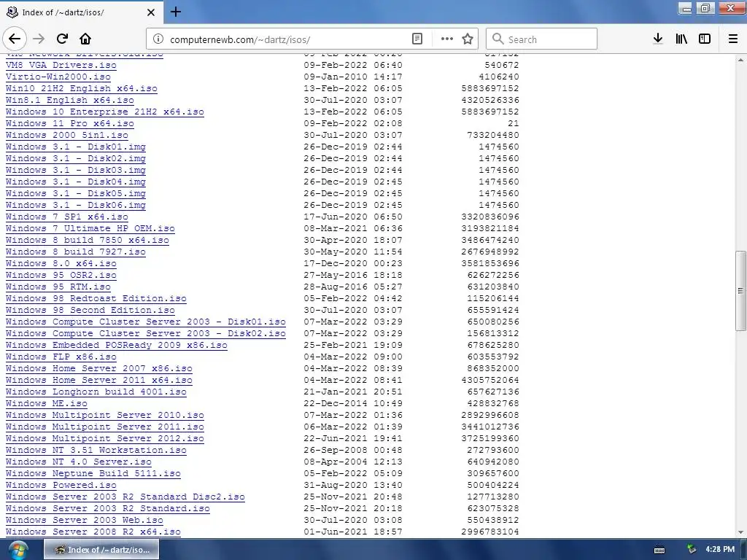The width and height of the screenshot is (747, 560).
Task: Open the downloads panel
Action: (658, 39)
